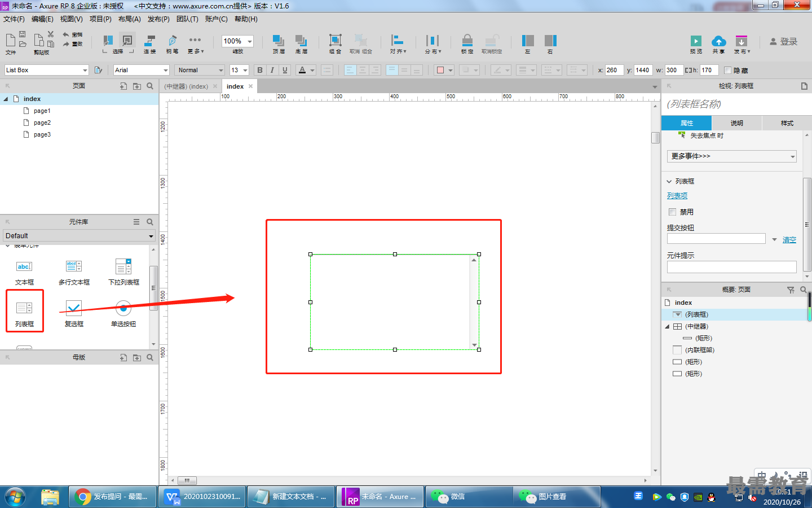Select the 多行文本框 text area widget
Image resolution: width=812 pixels, height=508 pixels.
[x=74, y=272]
